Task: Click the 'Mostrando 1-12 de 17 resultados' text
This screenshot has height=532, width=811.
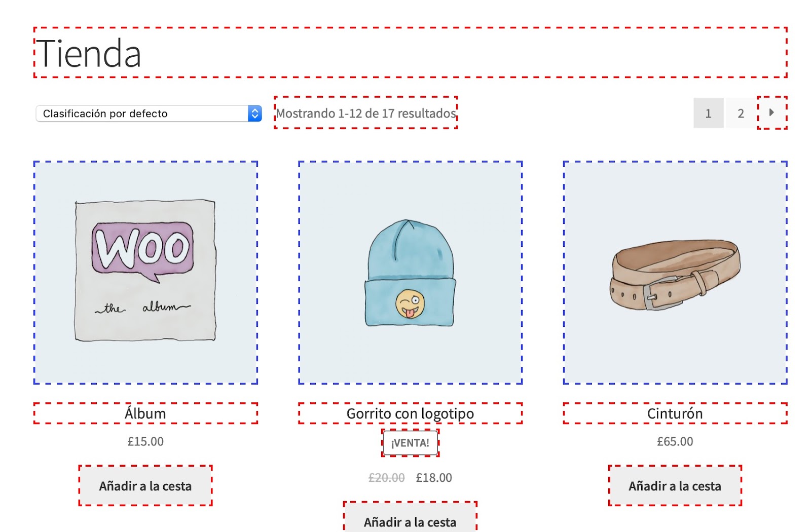Action: click(366, 113)
